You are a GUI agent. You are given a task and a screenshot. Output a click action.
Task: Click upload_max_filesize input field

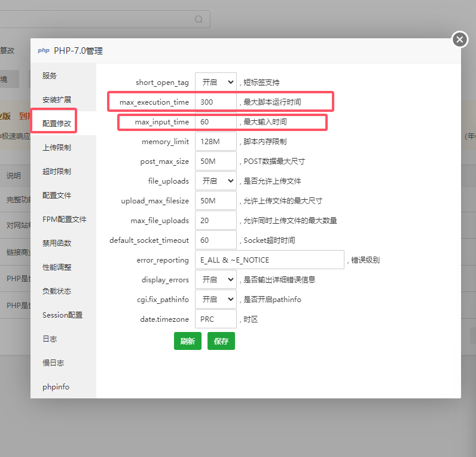pos(216,200)
